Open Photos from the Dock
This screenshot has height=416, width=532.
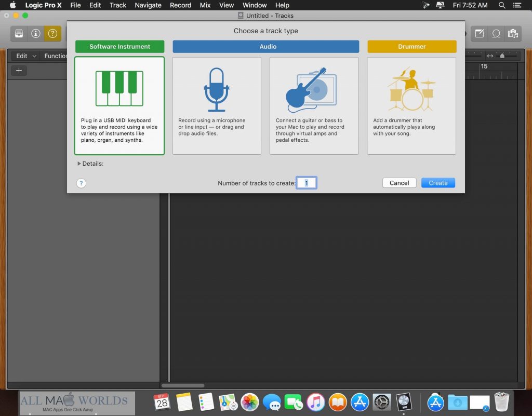tap(250, 402)
